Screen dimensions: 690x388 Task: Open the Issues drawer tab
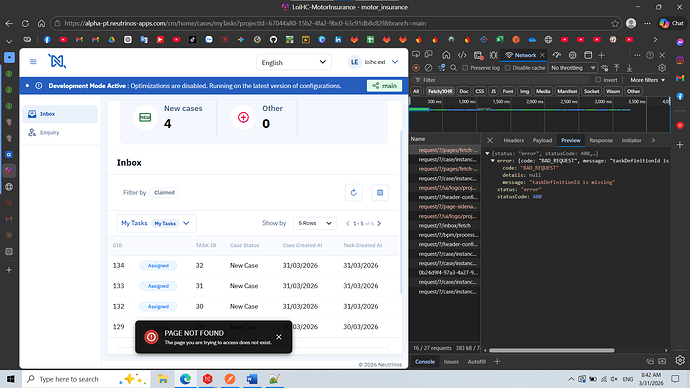[x=451, y=362]
